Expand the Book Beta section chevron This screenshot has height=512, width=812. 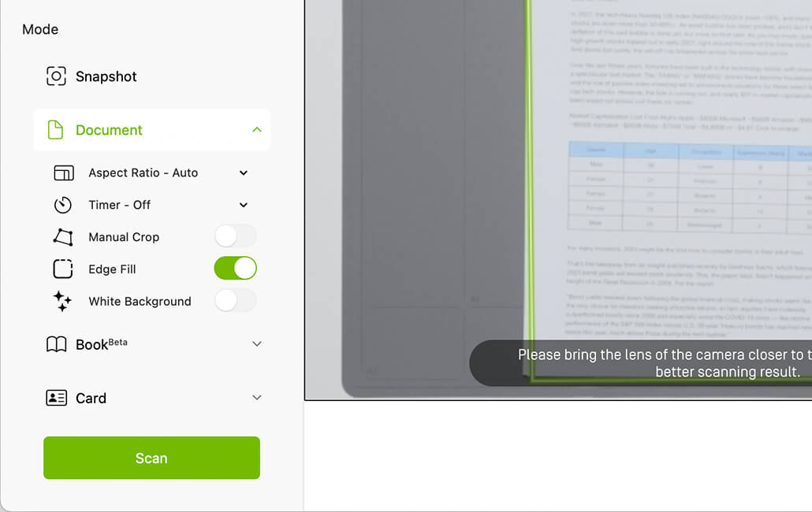(257, 344)
